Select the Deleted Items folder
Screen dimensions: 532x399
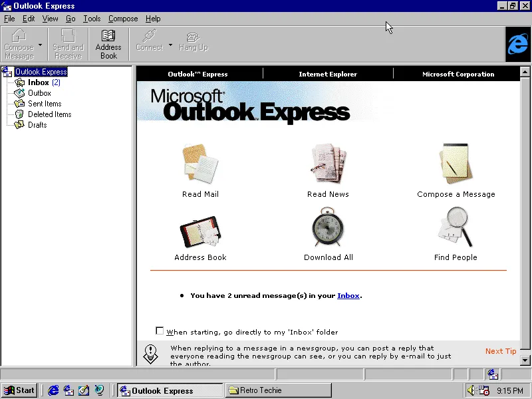click(x=49, y=114)
